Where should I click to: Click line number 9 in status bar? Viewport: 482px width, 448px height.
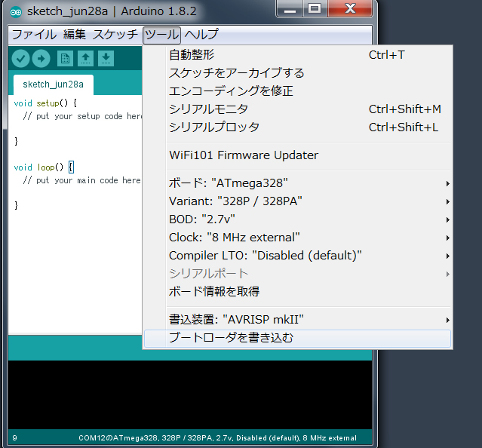pos(15,438)
